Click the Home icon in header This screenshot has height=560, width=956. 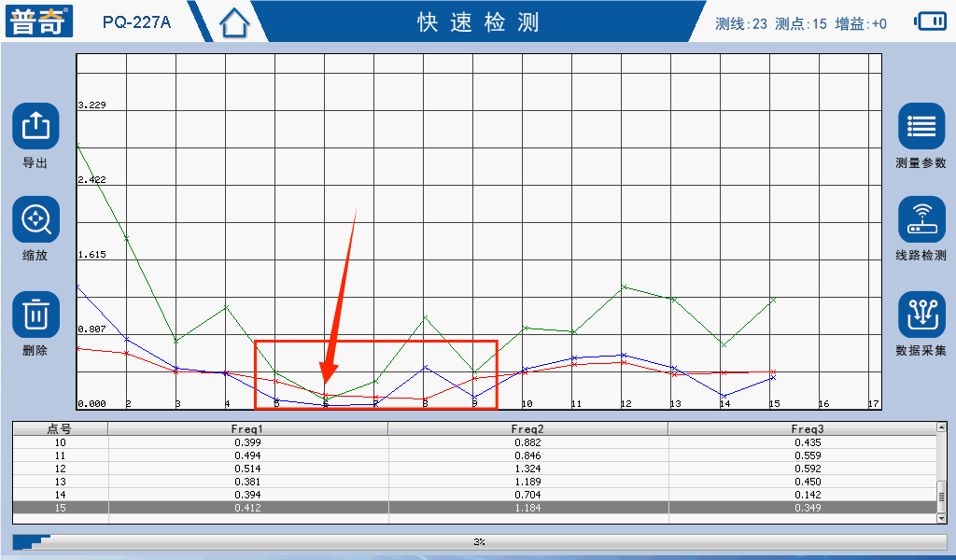point(235,22)
